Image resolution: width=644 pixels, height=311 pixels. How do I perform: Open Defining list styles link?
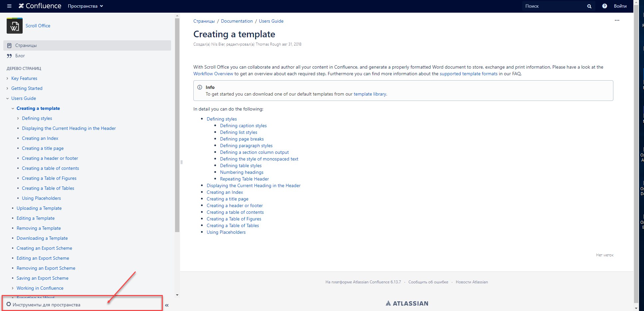pyautogui.click(x=239, y=132)
